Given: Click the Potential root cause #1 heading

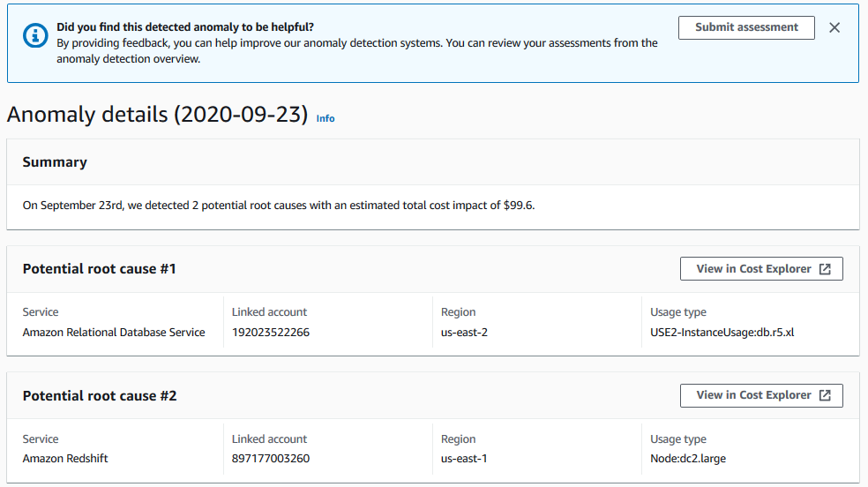Looking at the screenshot, I should pos(99,269).
